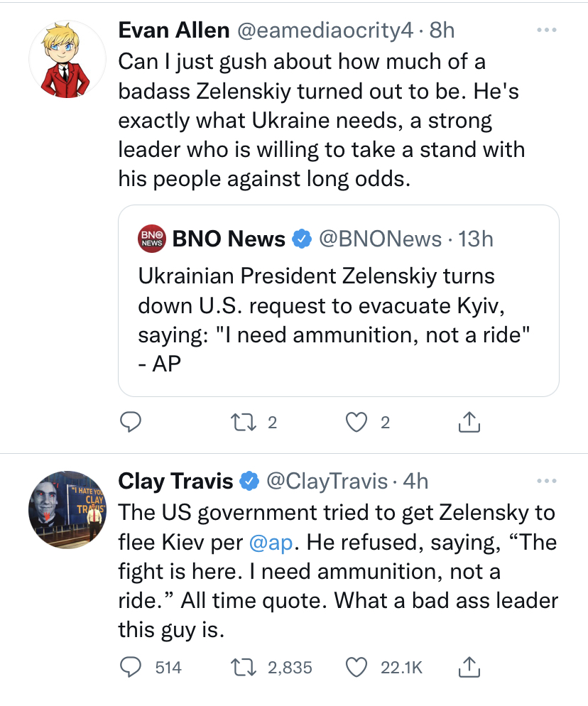Click the Evan Allen display name

tap(173, 30)
